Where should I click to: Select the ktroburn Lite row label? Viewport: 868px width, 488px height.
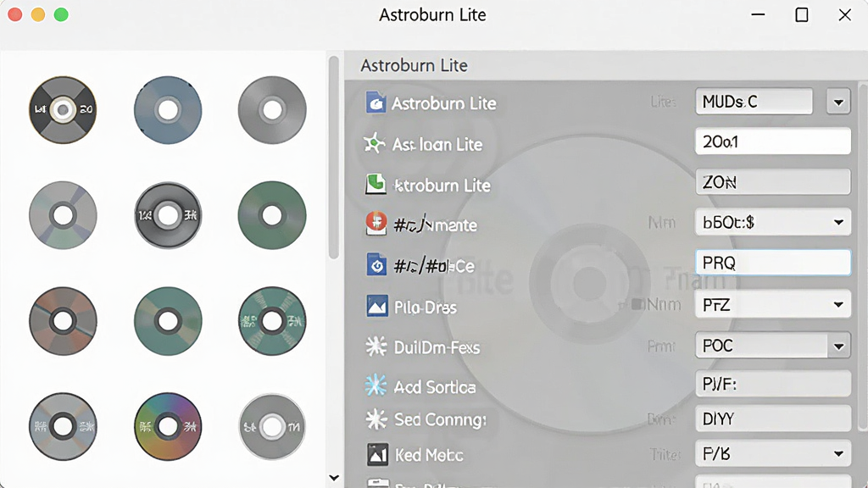tap(441, 186)
